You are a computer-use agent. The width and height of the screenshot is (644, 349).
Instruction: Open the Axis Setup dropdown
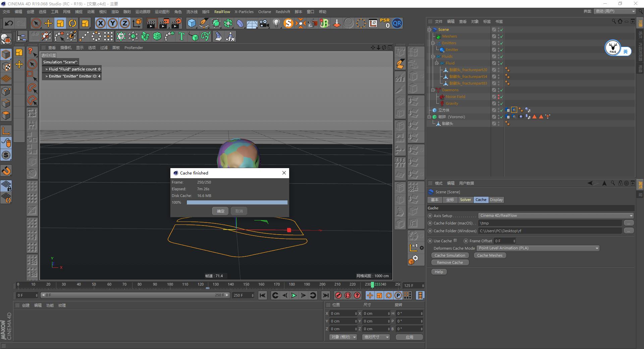click(x=555, y=215)
